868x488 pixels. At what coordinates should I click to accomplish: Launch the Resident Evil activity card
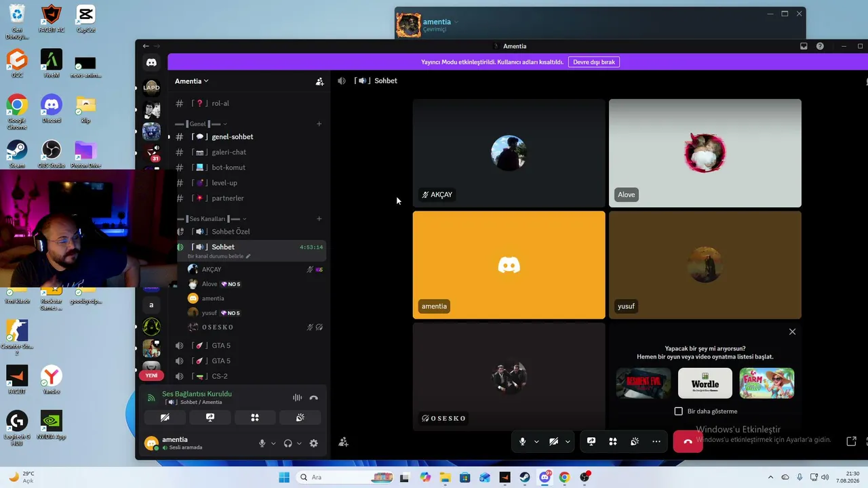(644, 383)
